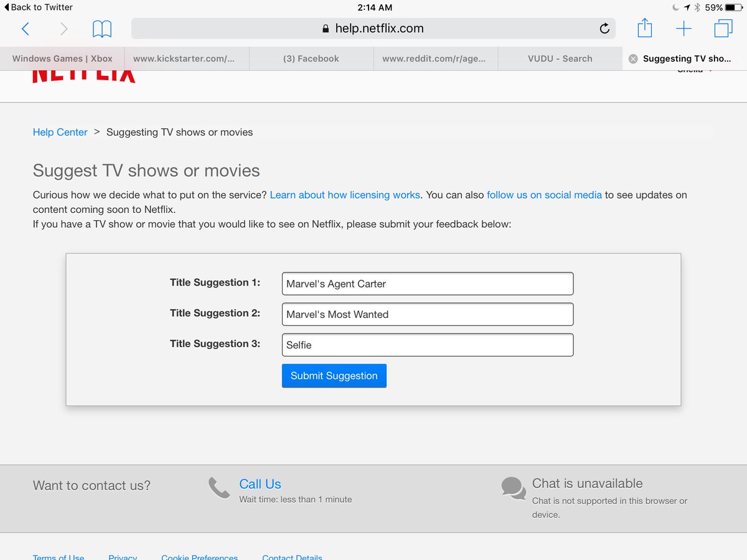Open the VUDU - Search tab
The height and width of the screenshot is (560, 747).
pyautogui.click(x=560, y=58)
